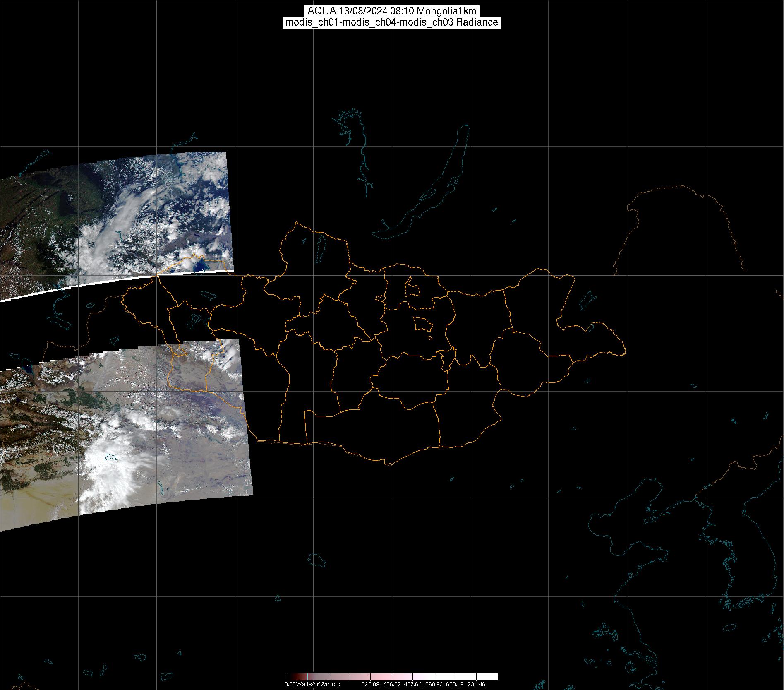Image resolution: width=784 pixels, height=690 pixels.
Task: Click the AQUA 13/08/2024 08:10 title label
Action: tap(391, 11)
